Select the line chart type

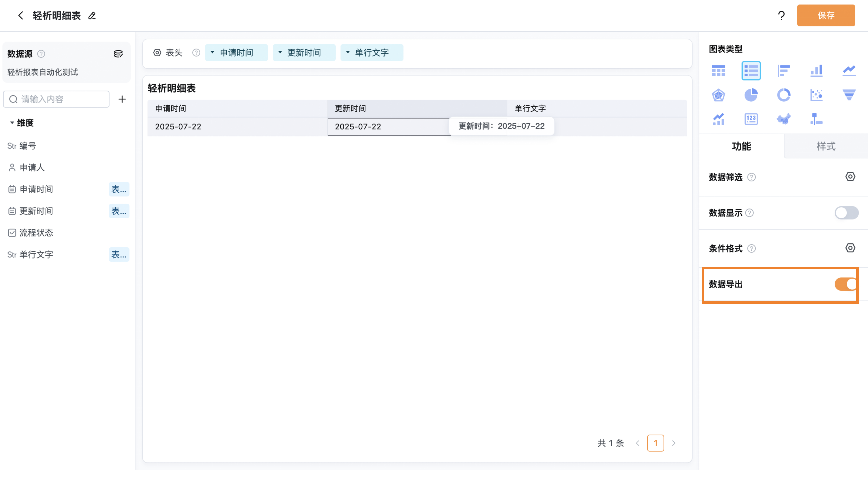pos(849,71)
